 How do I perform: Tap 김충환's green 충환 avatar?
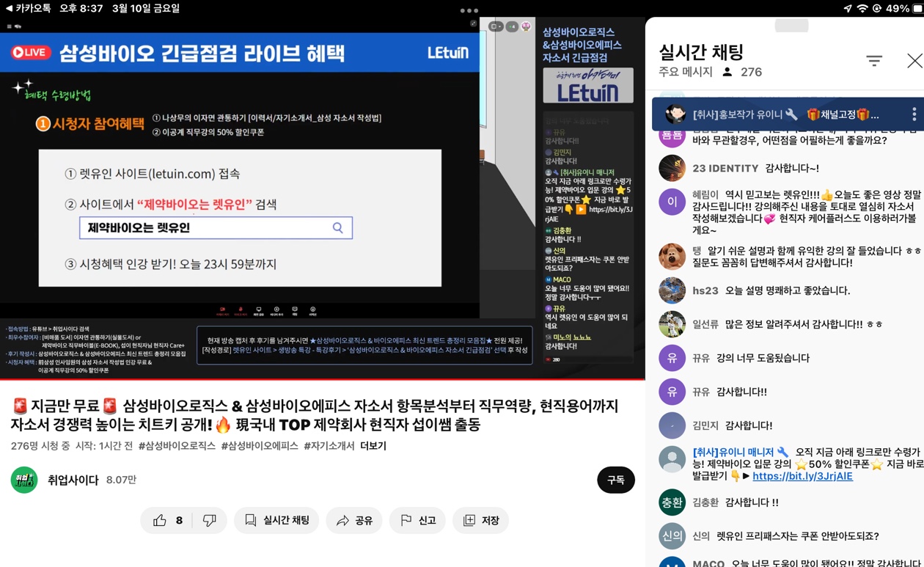coord(672,502)
